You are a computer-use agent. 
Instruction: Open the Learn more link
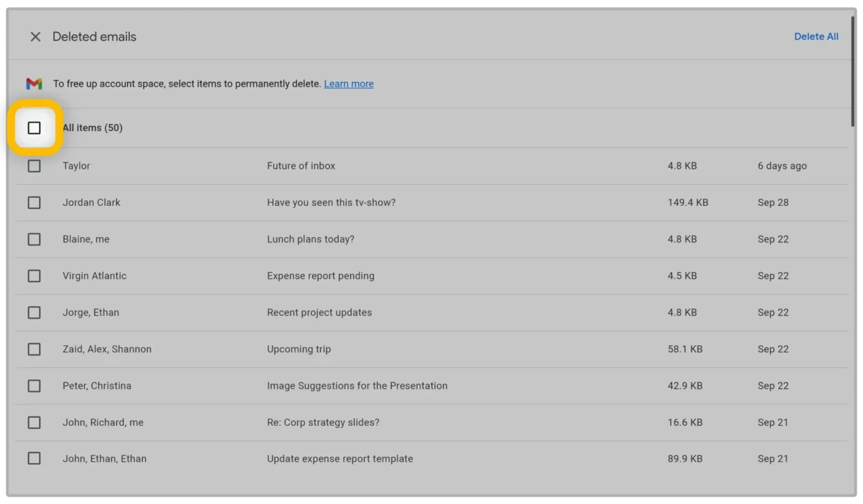tap(348, 84)
